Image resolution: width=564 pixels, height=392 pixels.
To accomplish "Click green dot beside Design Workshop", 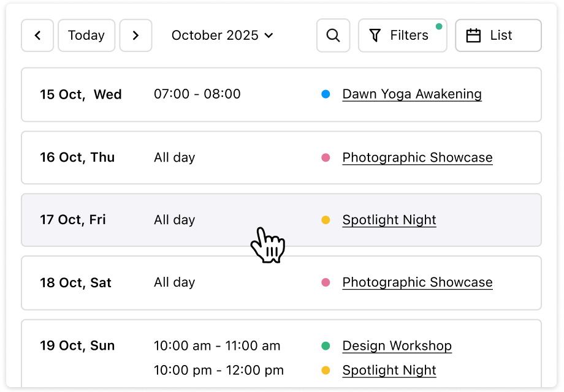I will [326, 346].
